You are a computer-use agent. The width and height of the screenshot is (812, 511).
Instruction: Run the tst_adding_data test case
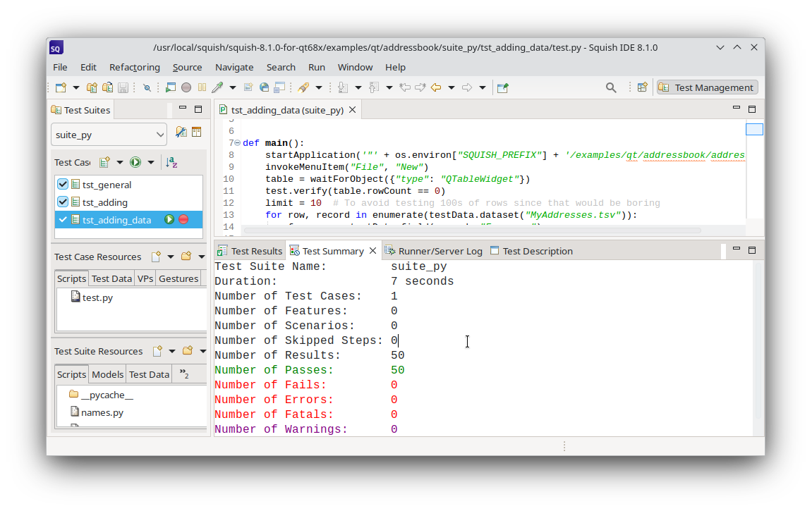click(x=169, y=220)
